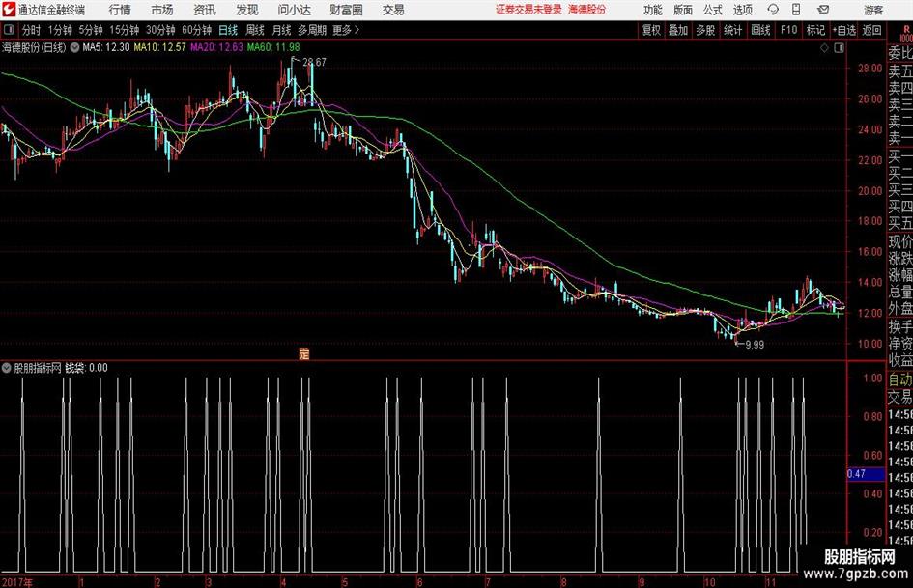The width and height of the screenshot is (913, 588).
Task: Open the 多周期 multi-period view
Action: pyautogui.click(x=312, y=30)
